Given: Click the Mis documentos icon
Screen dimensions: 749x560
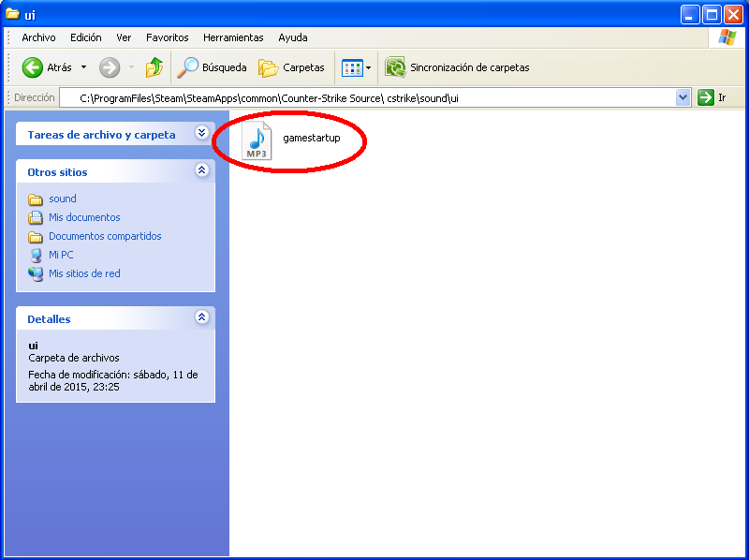Looking at the screenshot, I should [36, 217].
